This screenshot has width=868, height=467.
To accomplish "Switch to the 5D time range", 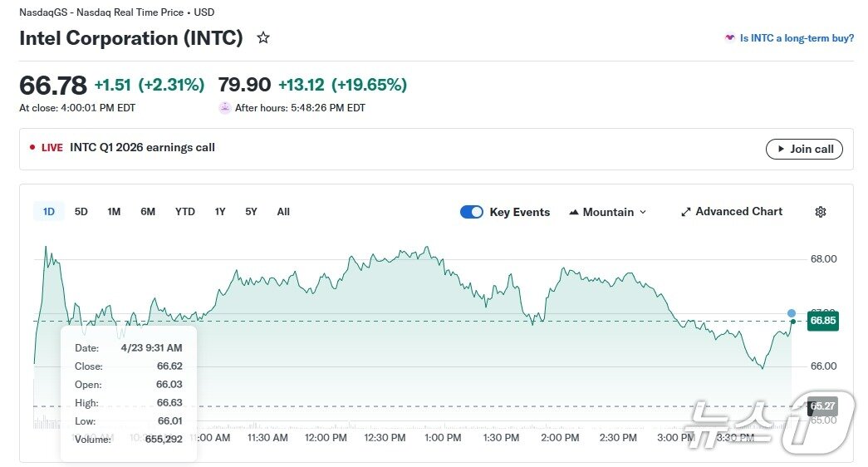I will click(x=81, y=212).
